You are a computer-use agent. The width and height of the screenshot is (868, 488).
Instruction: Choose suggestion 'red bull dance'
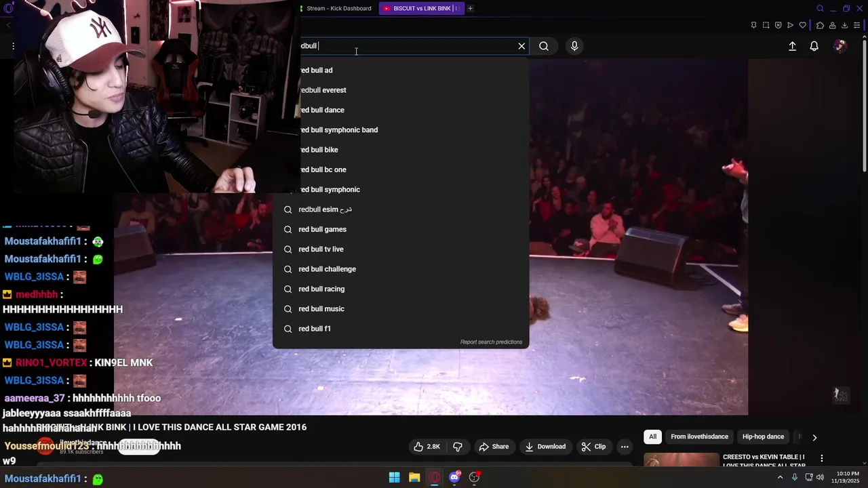click(x=401, y=110)
